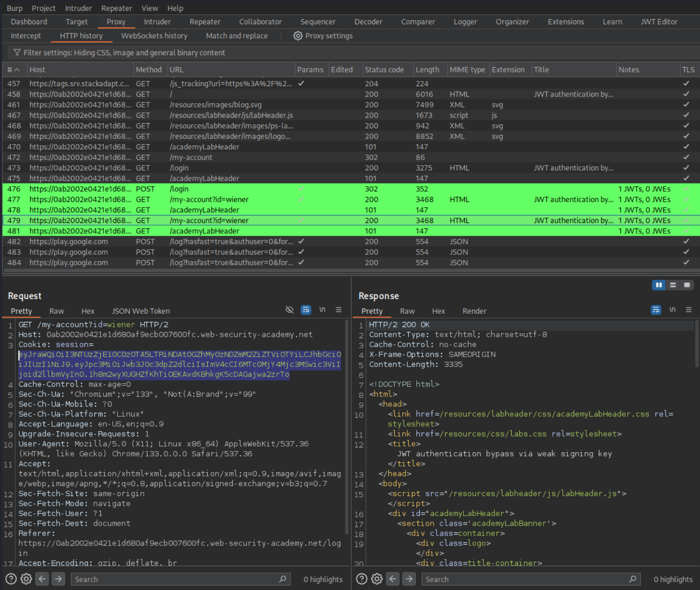Open WebSockets history sub-tab
The image size is (700, 590).
click(154, 36)
